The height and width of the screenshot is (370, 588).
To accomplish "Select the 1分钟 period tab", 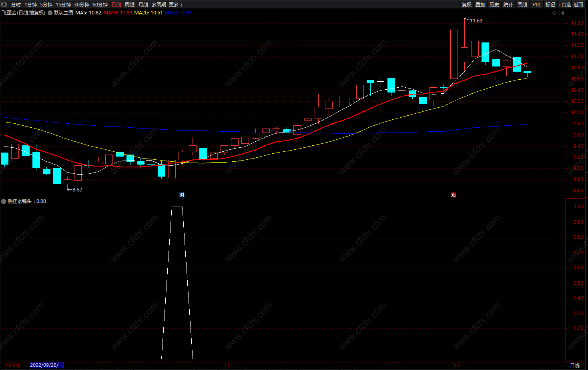I will (30, 5).
